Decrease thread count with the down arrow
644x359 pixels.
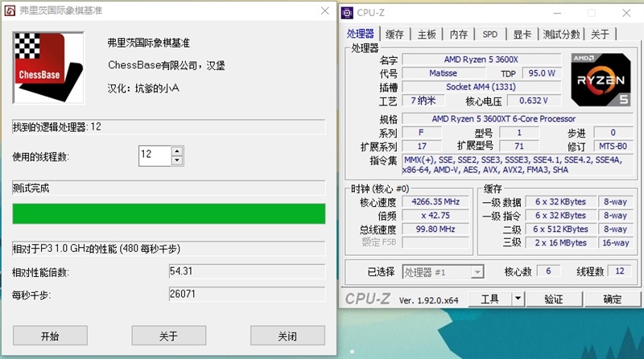(x=177, y=161)
